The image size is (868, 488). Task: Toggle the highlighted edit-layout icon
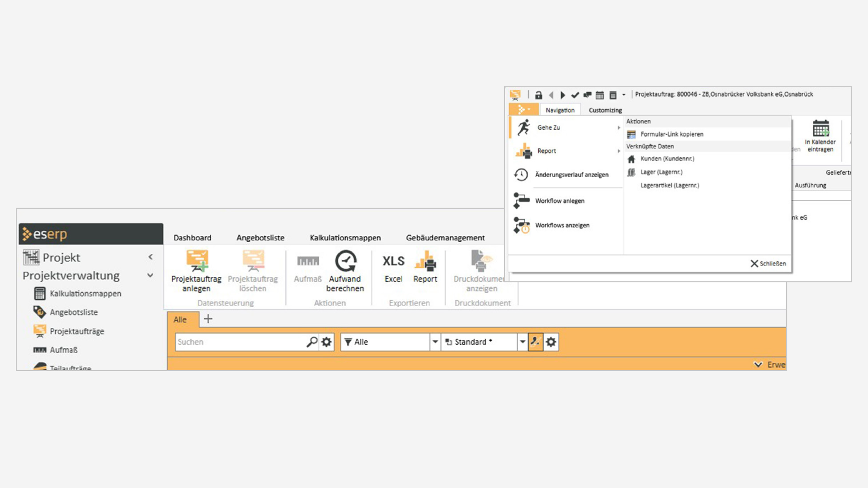tap(535, 342)
